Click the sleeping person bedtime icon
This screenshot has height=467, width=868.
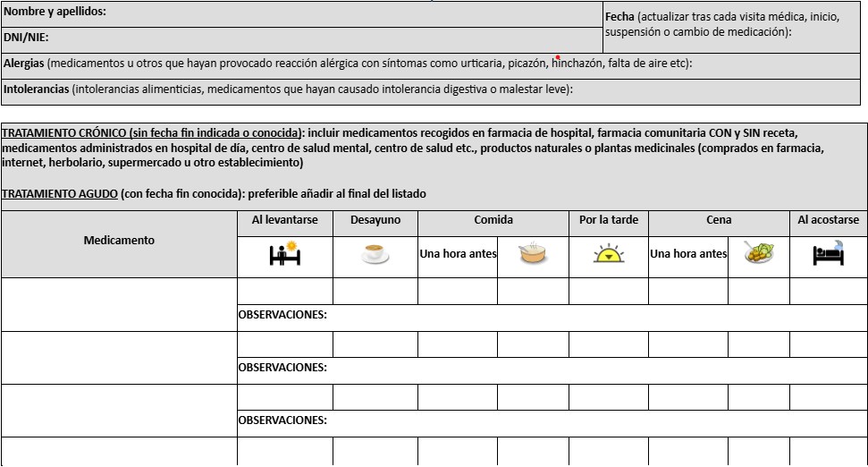point(828,254)
